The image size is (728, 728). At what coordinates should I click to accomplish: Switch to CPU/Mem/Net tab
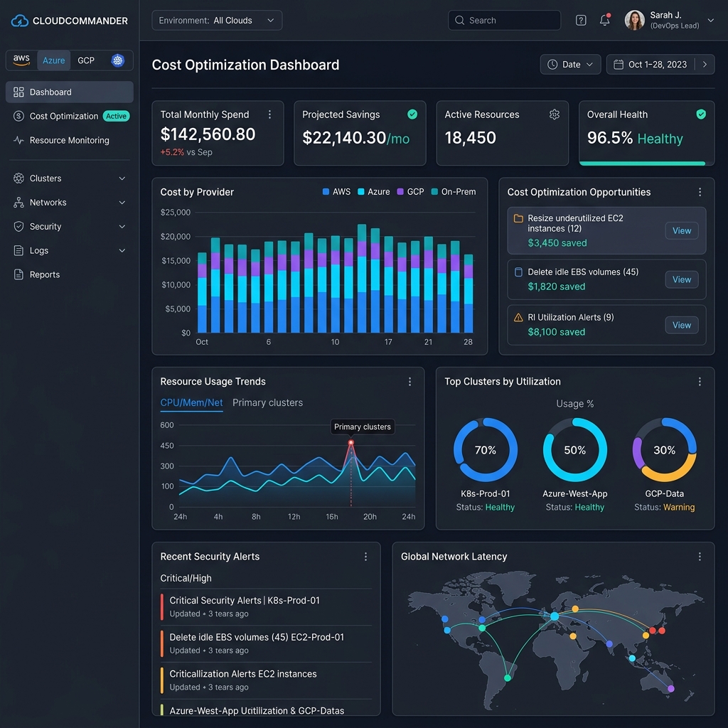(191, 403)
